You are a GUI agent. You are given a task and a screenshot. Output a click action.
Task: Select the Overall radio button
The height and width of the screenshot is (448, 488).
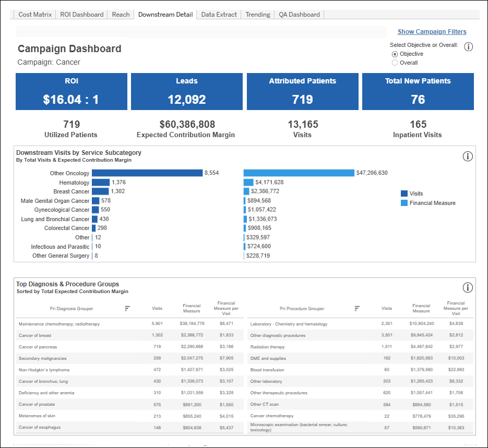395,63
